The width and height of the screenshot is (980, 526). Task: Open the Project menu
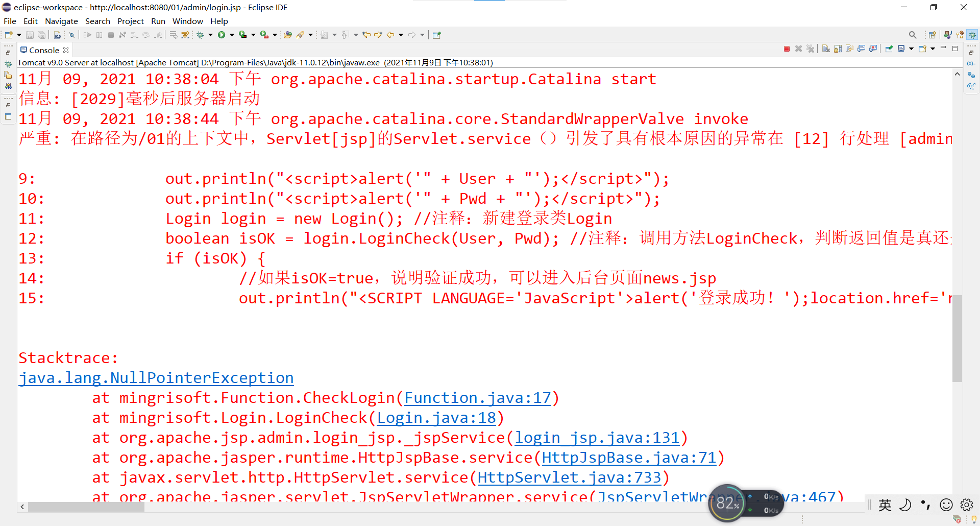(x=131, y=21)
